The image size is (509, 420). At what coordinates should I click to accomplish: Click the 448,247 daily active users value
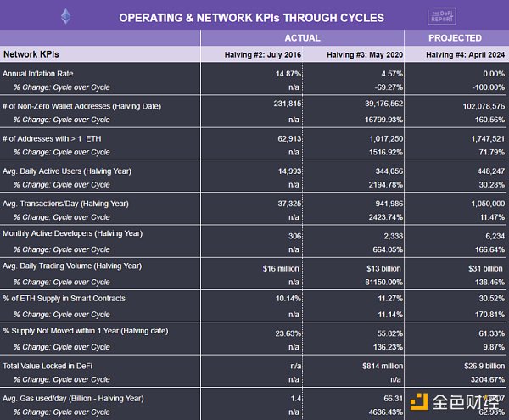tap(491, 171)
